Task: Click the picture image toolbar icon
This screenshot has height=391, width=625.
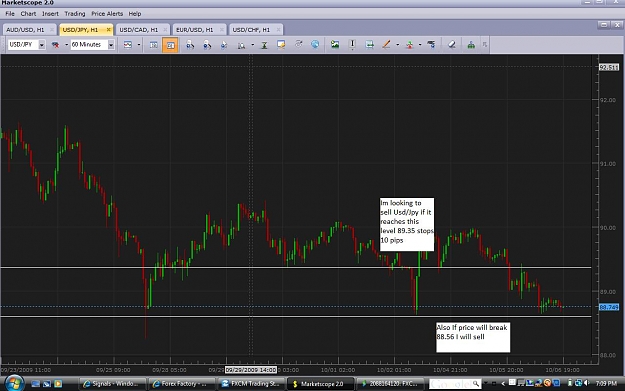Action: [335, 45]
